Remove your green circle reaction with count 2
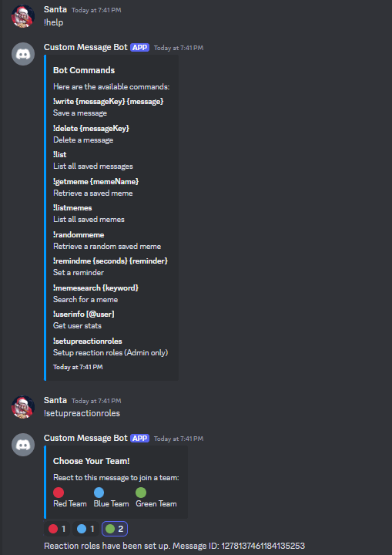The image size is (392, 555). coord(115,529)
